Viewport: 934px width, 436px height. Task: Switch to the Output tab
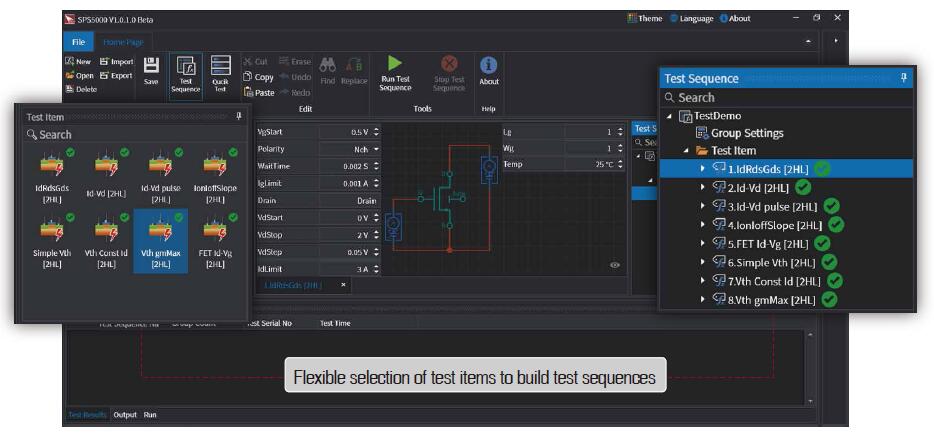125,414
